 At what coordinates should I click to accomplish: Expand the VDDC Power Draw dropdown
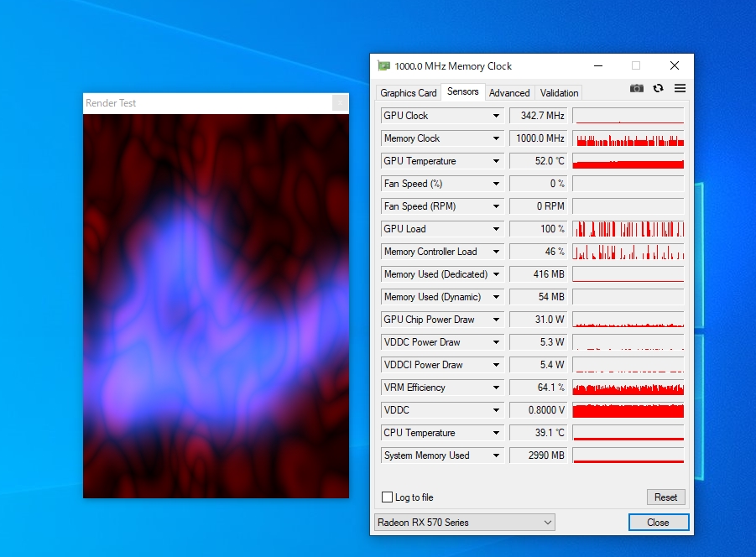(x=496, y=342)
